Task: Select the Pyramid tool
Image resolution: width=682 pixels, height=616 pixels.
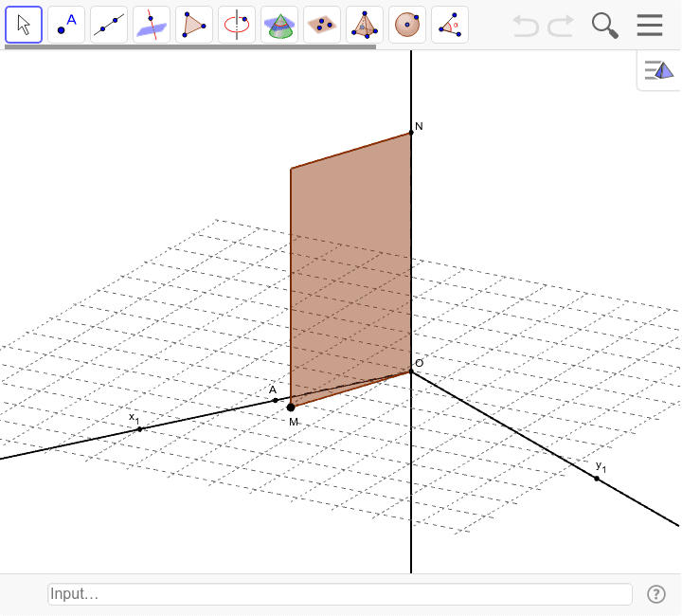Action: pyautogui.click(x=365, y=25)
